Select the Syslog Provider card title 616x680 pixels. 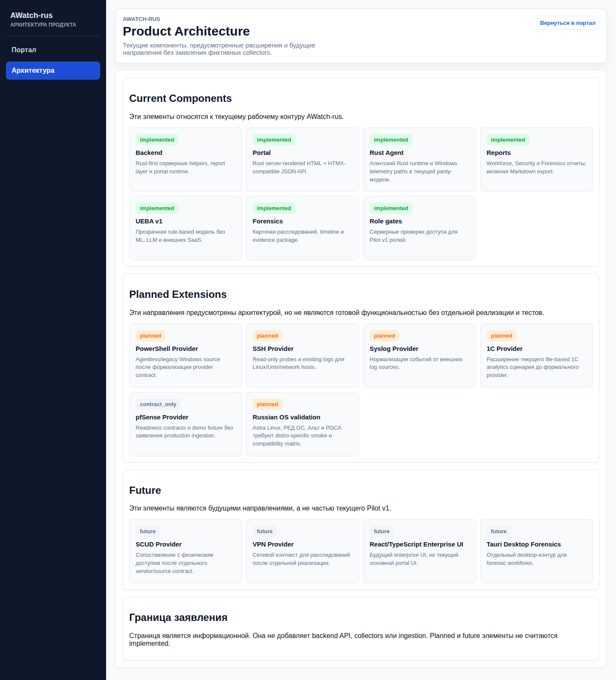[394, 349]
